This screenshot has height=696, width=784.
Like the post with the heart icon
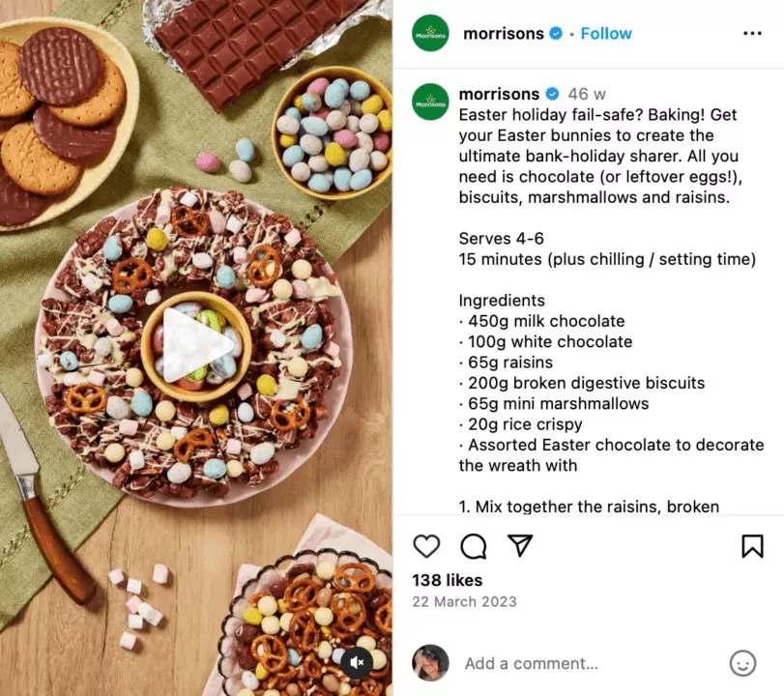coord(426,546)
